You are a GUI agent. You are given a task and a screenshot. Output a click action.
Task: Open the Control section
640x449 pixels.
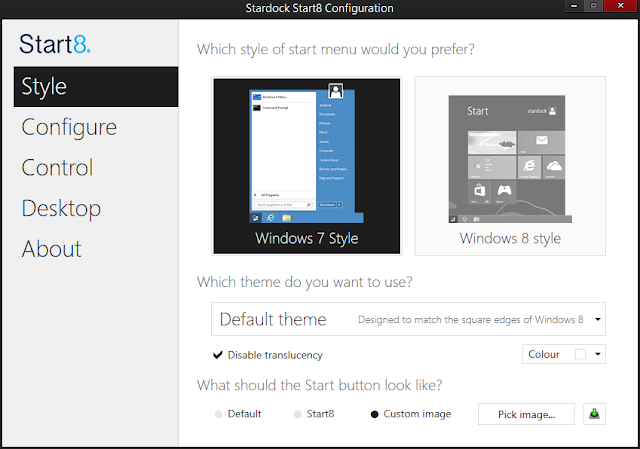pyautogui.click(x=57, y=168)
